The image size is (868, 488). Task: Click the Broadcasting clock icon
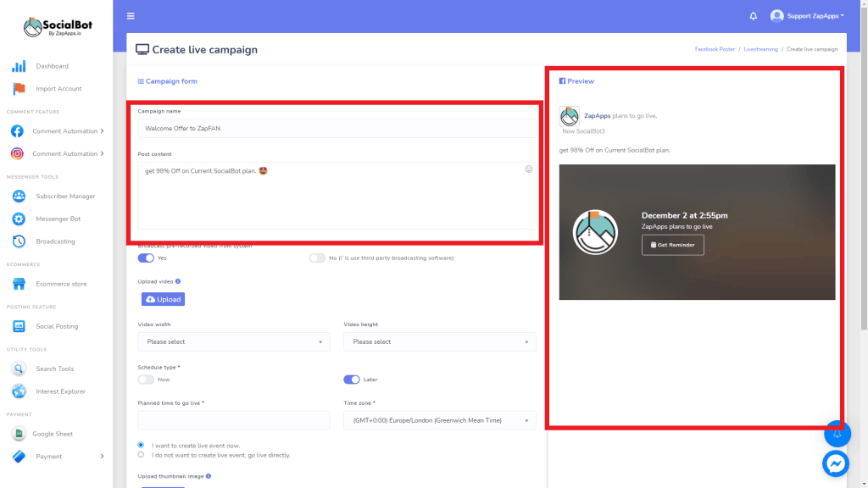coord(19,241)
